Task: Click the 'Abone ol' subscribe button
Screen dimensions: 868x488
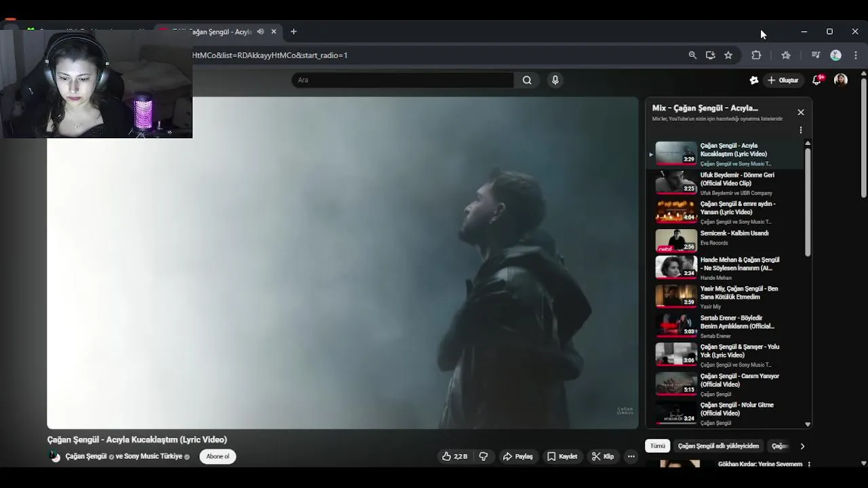Action: click(218, 457)
